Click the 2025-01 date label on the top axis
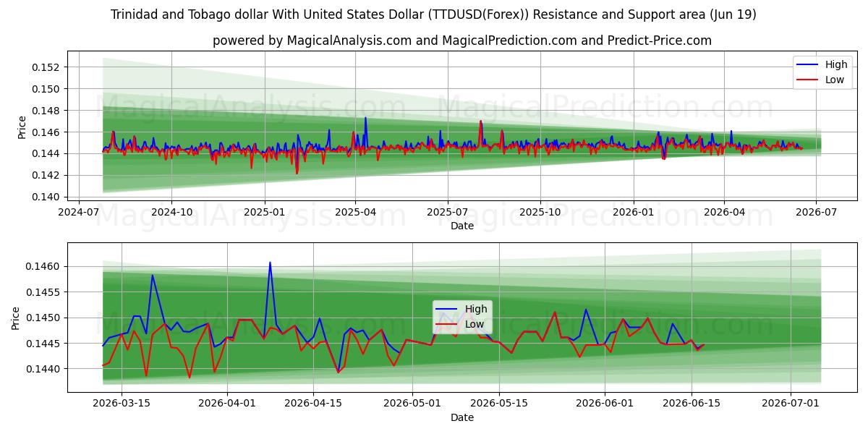 pyautogui.click(x=264, y=213)
